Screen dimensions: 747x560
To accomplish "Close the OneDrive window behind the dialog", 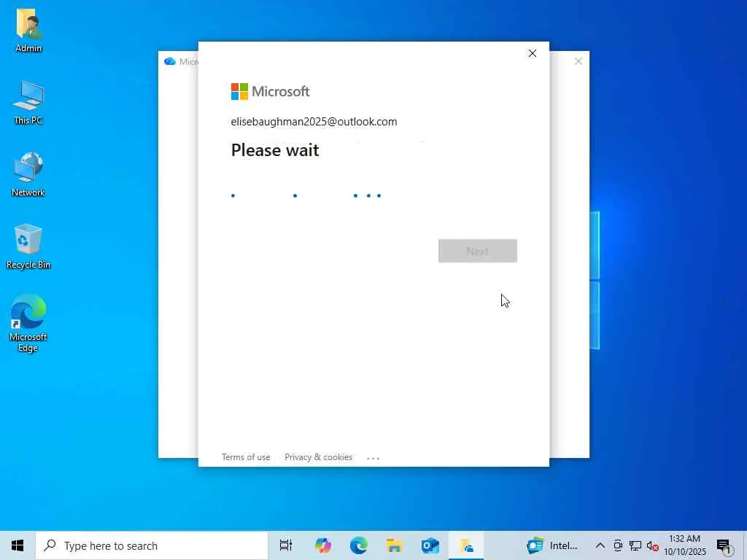I will (x=578, y=61).
